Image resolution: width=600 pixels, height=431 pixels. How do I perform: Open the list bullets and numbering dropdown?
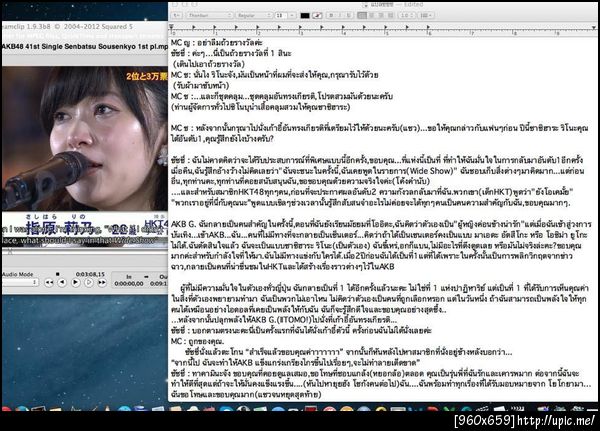coord(426,16)
